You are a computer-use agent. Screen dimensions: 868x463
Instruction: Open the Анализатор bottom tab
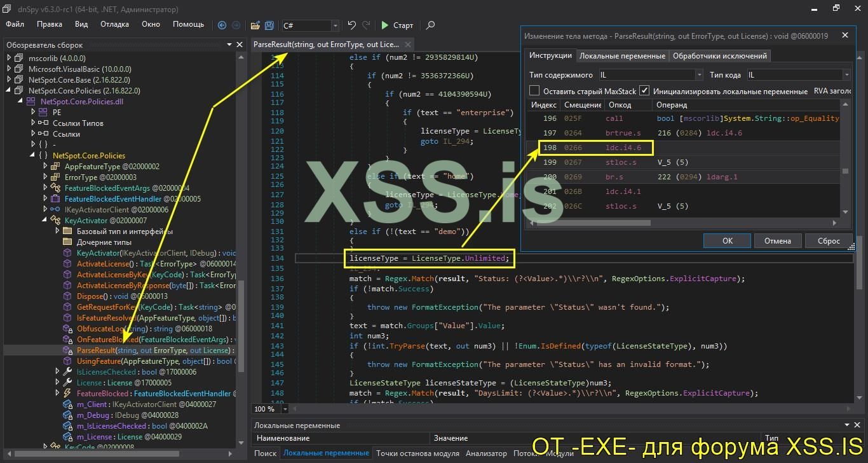point(486,453)
